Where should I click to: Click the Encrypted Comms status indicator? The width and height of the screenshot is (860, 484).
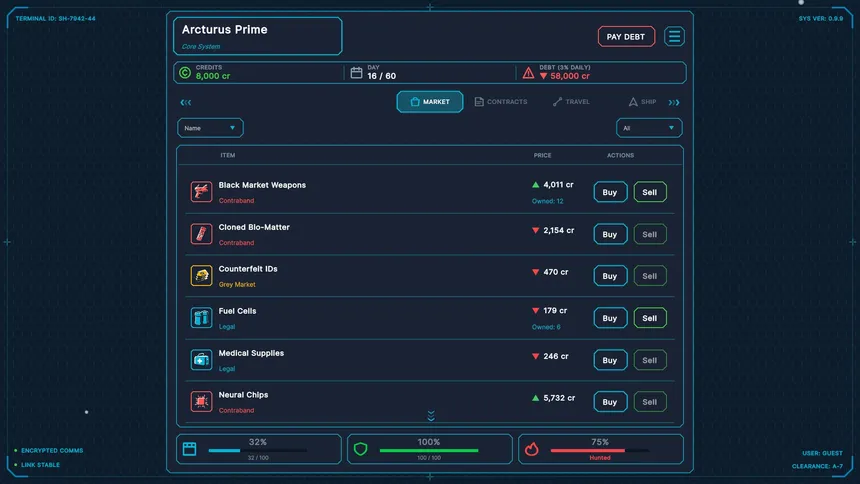49,451
